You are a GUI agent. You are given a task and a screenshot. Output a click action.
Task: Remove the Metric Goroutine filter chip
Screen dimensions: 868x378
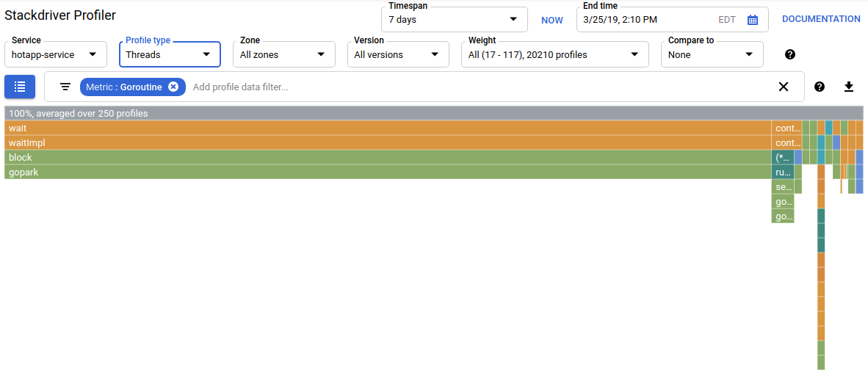(x=173, y=87)
